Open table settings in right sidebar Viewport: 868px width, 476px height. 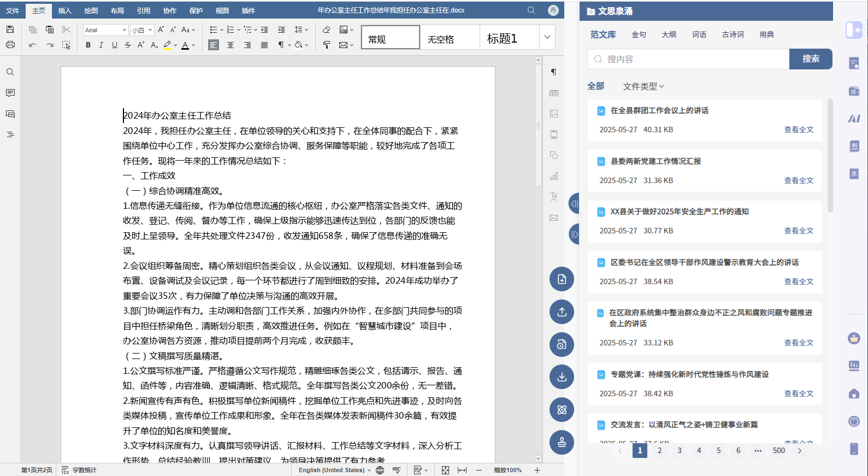pos(554,93)
